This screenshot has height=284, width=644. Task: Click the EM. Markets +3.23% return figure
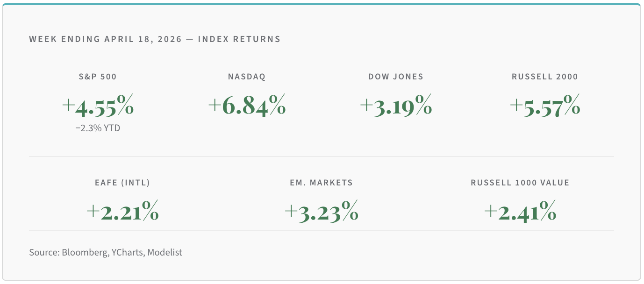(x=322, y=212)
